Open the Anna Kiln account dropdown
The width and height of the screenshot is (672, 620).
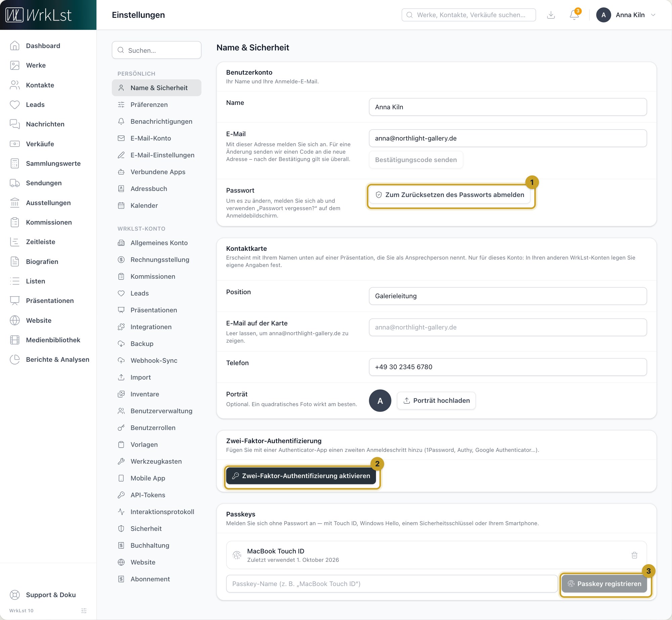pos(626,15)
